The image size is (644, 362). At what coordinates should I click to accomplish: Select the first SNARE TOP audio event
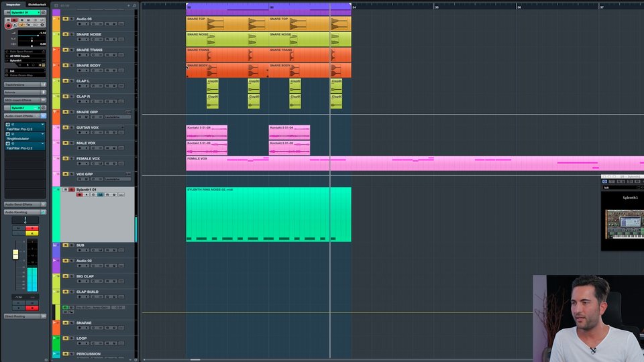tap(227, 24)
